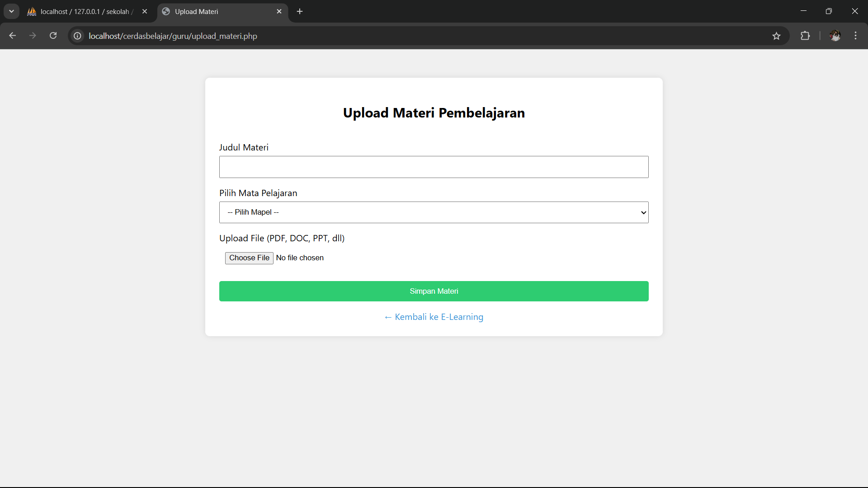Viewport: 868px width, 488px height.
Task: Click the browser back arrow icon
Action: click(13, 36)
